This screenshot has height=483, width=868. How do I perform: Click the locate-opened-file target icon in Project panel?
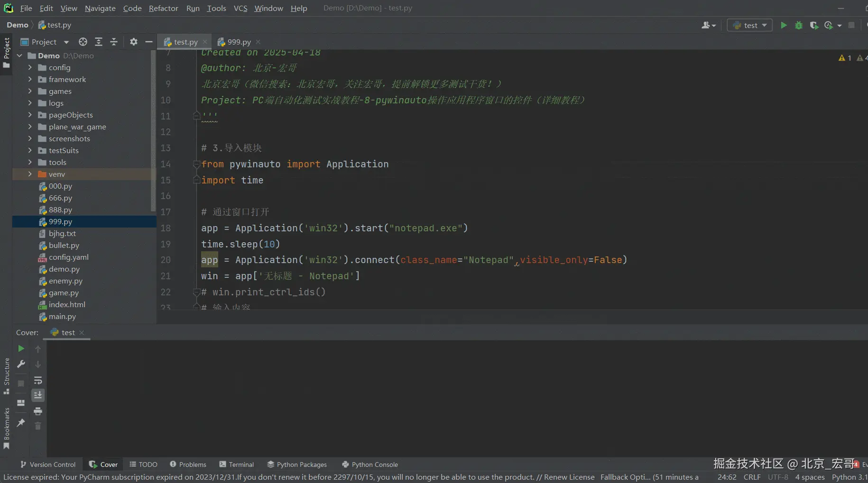[x=83, y=42]
